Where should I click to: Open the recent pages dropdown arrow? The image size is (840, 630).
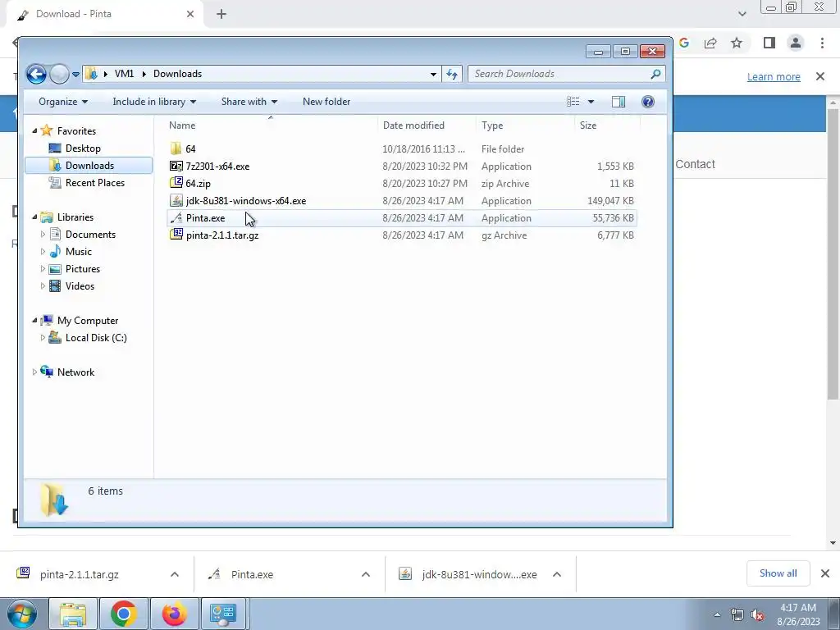pos(76,75)
